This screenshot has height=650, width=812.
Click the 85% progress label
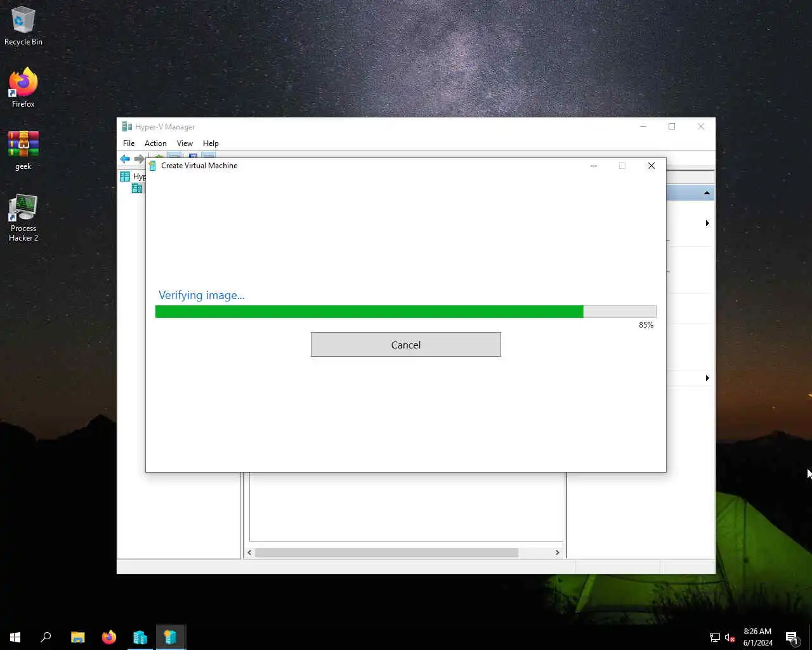(646, 325)
